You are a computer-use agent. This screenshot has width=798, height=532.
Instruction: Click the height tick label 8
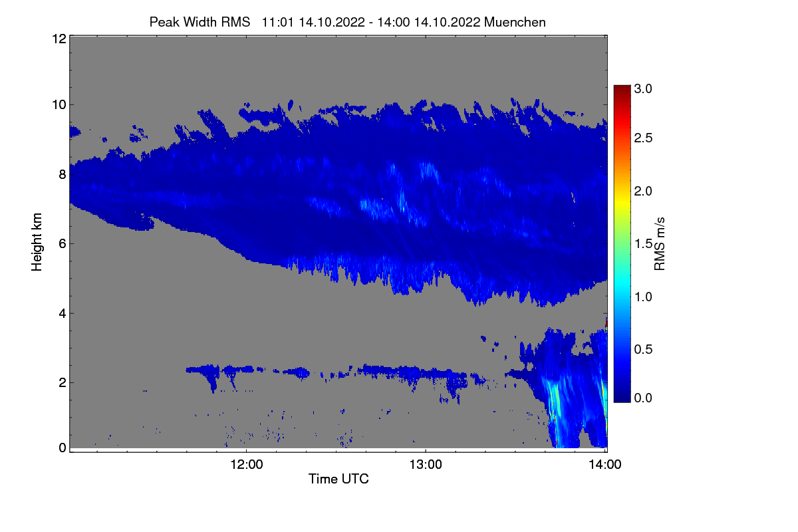[62, 174]
